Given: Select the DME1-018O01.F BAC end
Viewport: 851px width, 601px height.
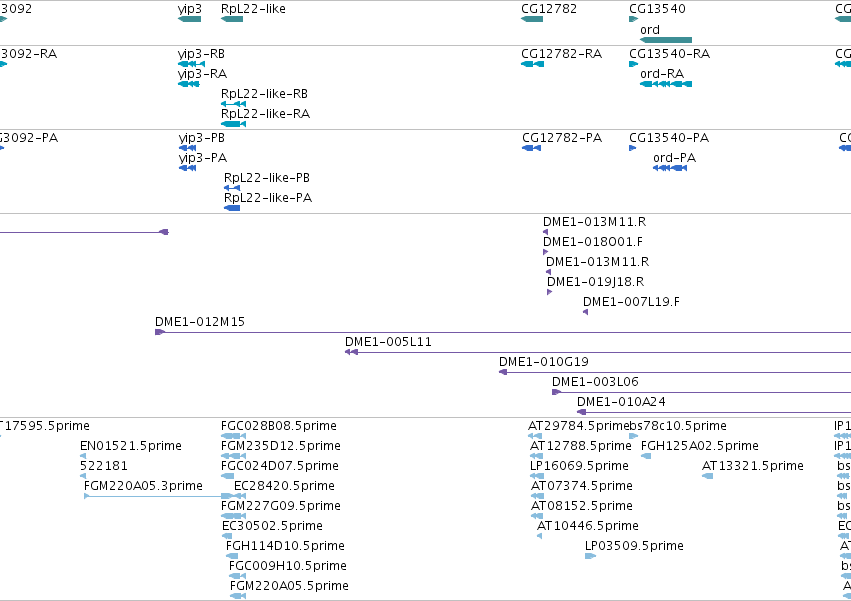Looking at the screenshot, I should pyautogui.click(x=545, y=252).
